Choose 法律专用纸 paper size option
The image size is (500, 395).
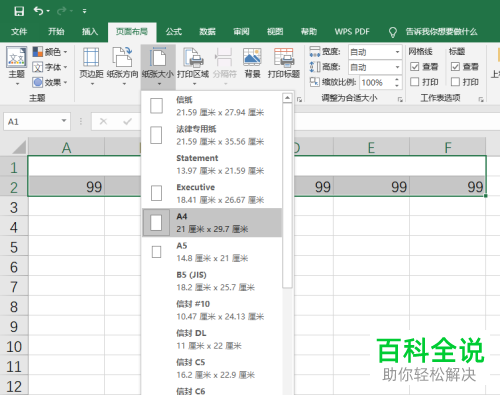(212, 135)
